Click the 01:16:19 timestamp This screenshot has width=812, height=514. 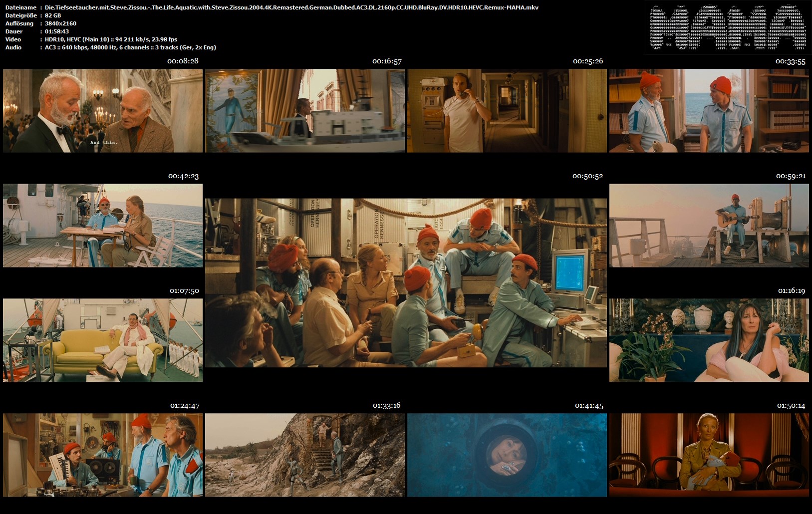click(x=792, y=290)
